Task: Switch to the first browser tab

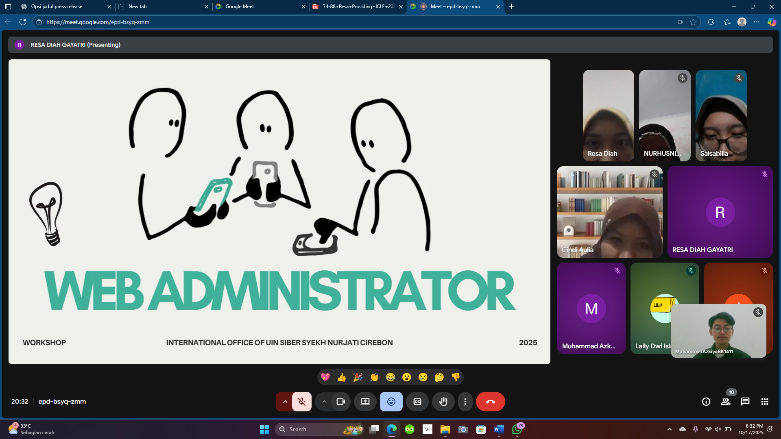Action: pos(65,6)
